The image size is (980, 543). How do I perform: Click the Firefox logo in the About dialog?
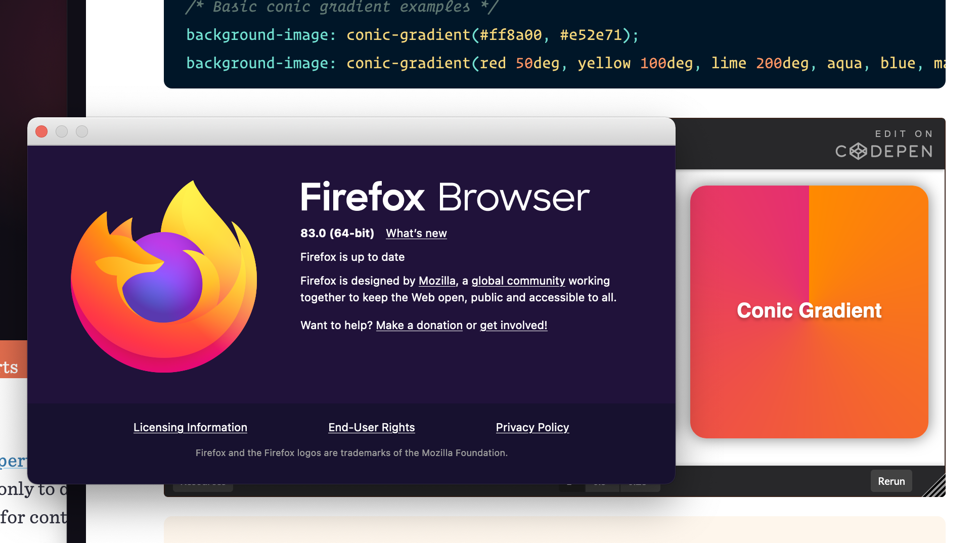point(164,277)
